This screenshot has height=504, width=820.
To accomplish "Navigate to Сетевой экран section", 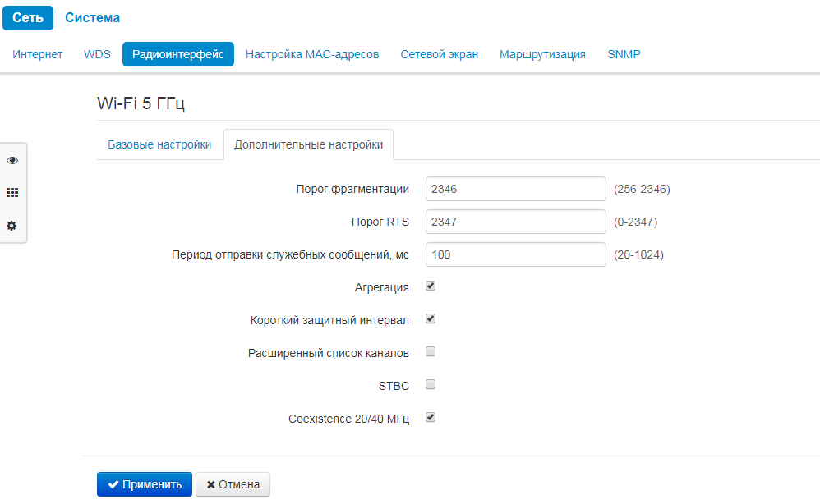I will (x=439, y=54).
